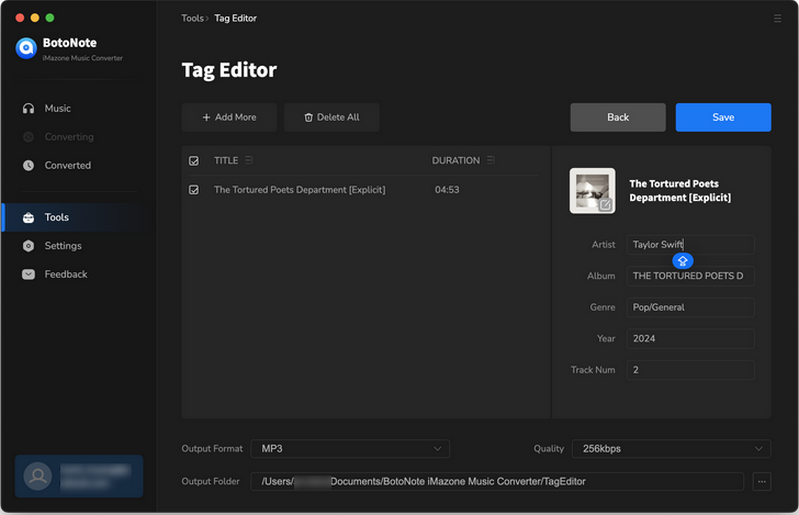This screenshot has height=515, width=799.
Task: Click the album cover thumbnail
Action: tap(592, 191)
